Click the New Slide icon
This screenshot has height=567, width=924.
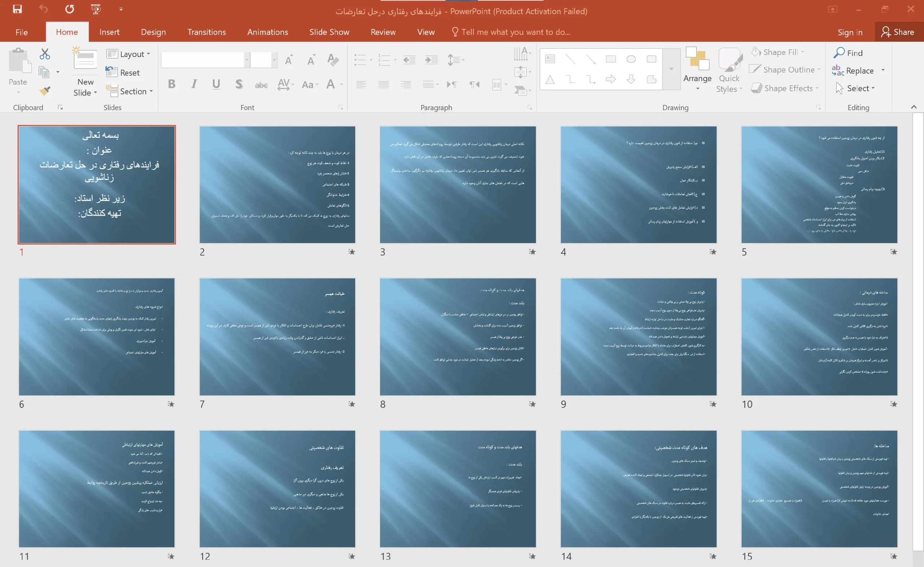coord(85,58)
